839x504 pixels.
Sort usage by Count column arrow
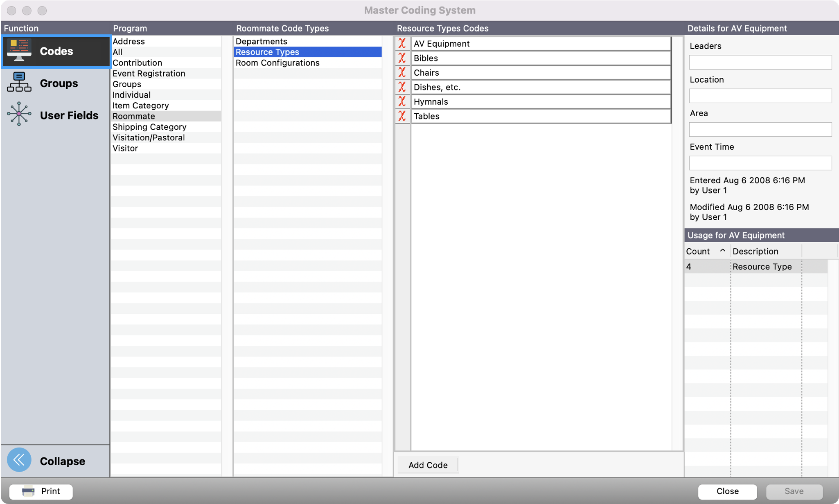[722, 251]
